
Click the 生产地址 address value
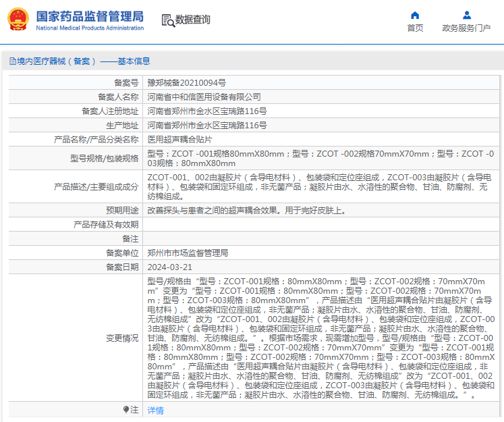207,125
